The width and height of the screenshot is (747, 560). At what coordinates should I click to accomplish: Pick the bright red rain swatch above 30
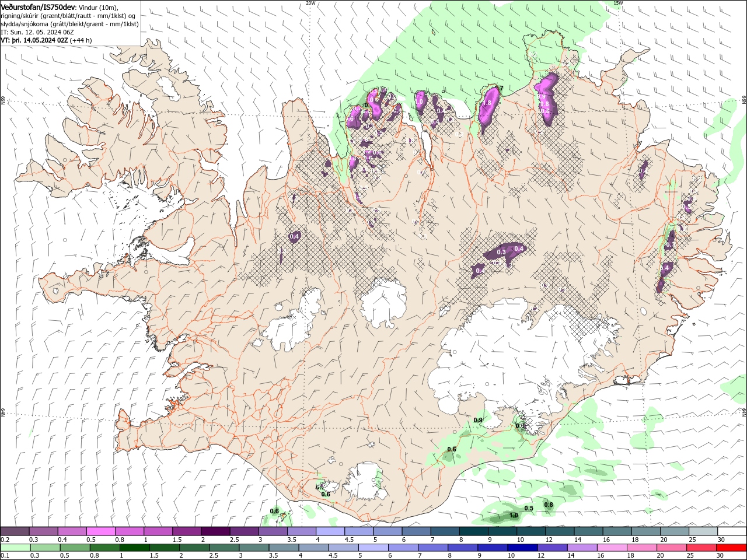pyautogui.click(x=732, y=548)
